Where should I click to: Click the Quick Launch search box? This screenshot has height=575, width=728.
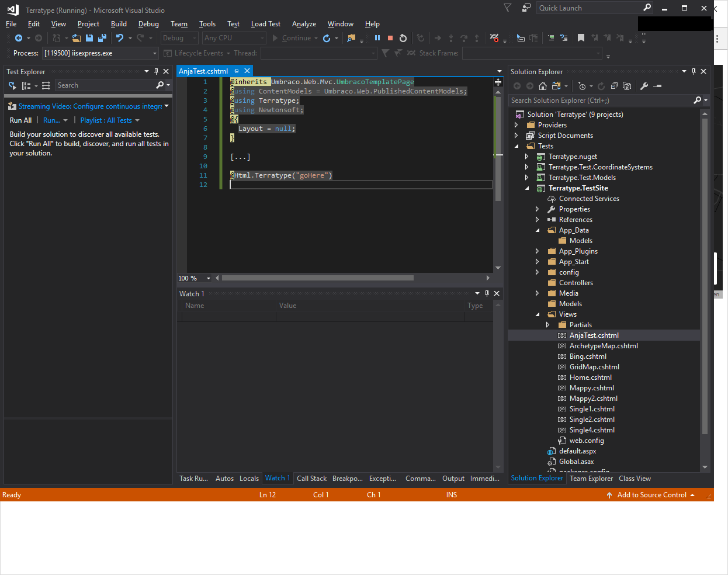(595, 8)
